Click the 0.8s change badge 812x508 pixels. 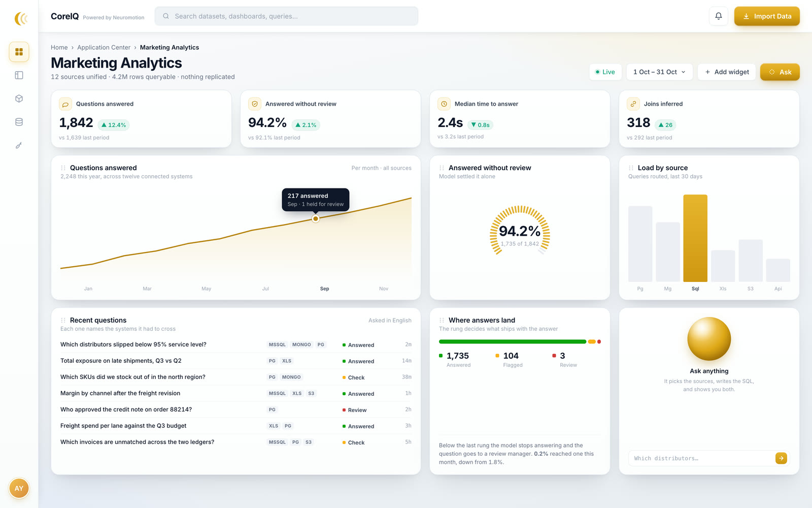click(480, 125)
